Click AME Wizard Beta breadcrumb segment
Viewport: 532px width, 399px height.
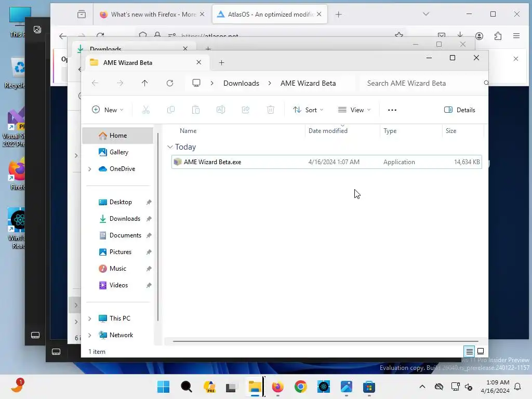[308, 83]
